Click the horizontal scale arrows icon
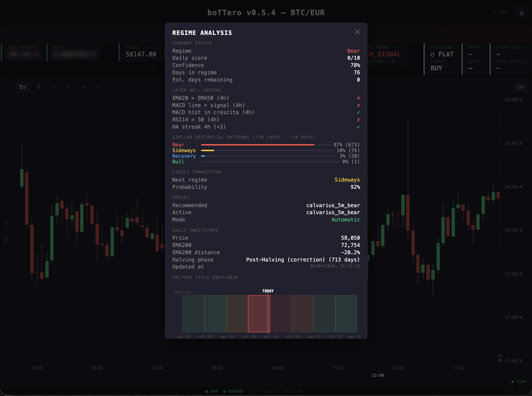 pos(83,87)
